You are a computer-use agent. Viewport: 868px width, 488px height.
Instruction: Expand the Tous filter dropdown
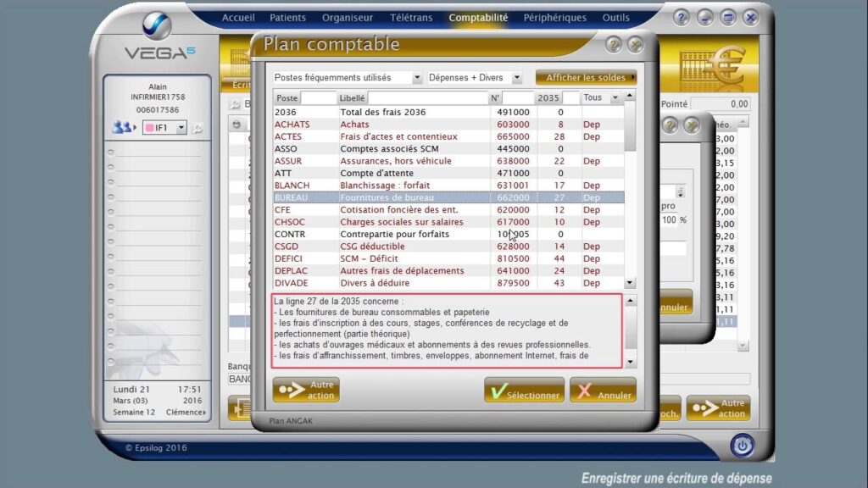[x=615, y=97]
